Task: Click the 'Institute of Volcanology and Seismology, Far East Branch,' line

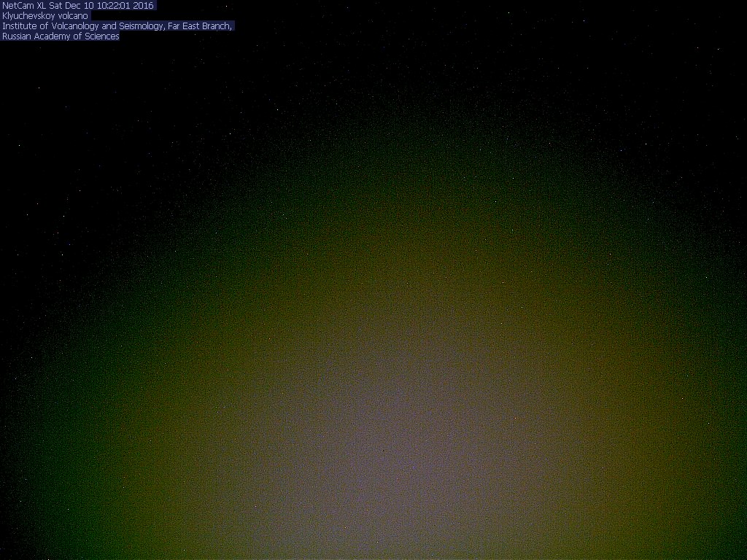Action: click(117, 26)
